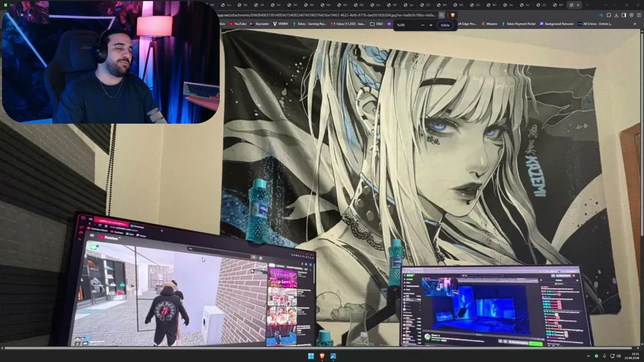Open the YouTube bookmark
The width and height of the screenshot is (644, 362).
click(238, 24)
